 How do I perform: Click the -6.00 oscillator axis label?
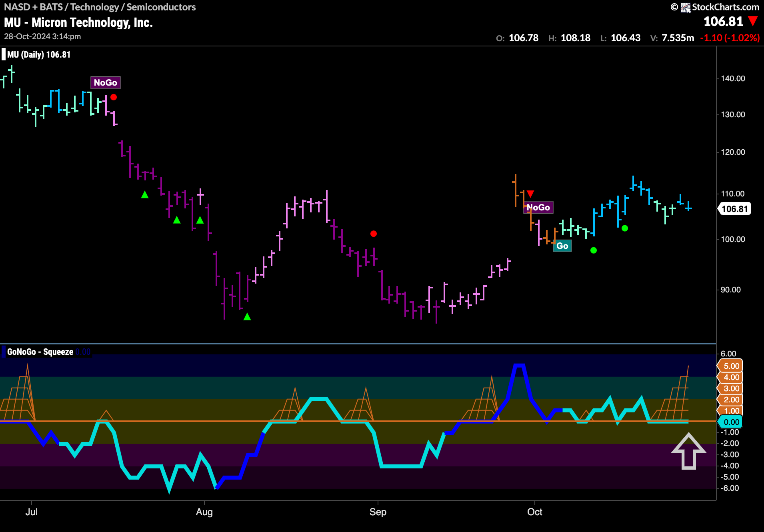[x=730, y=488]
